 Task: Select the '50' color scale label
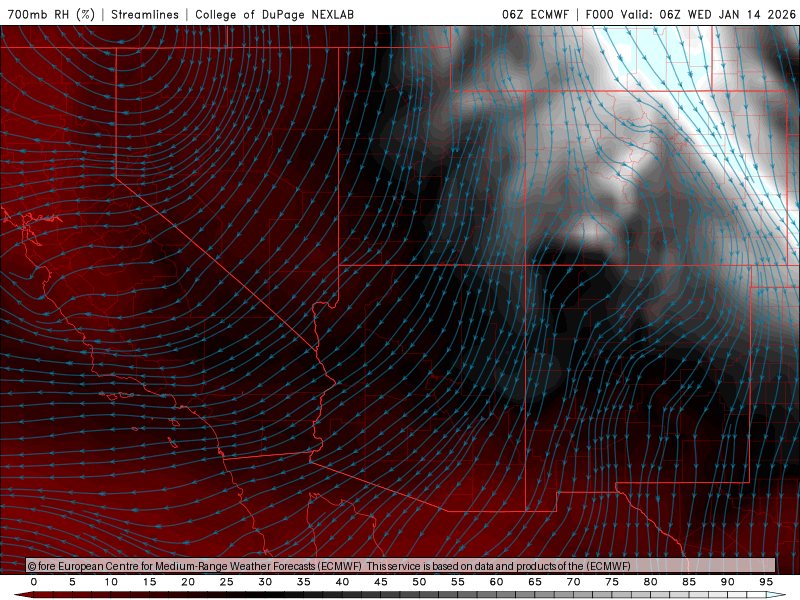point(419,582)
